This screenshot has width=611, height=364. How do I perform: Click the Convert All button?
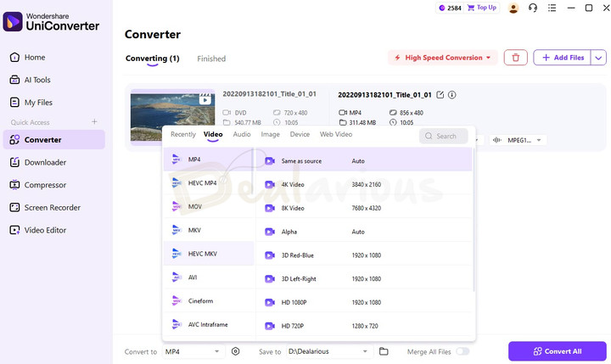tap(558, 351)
